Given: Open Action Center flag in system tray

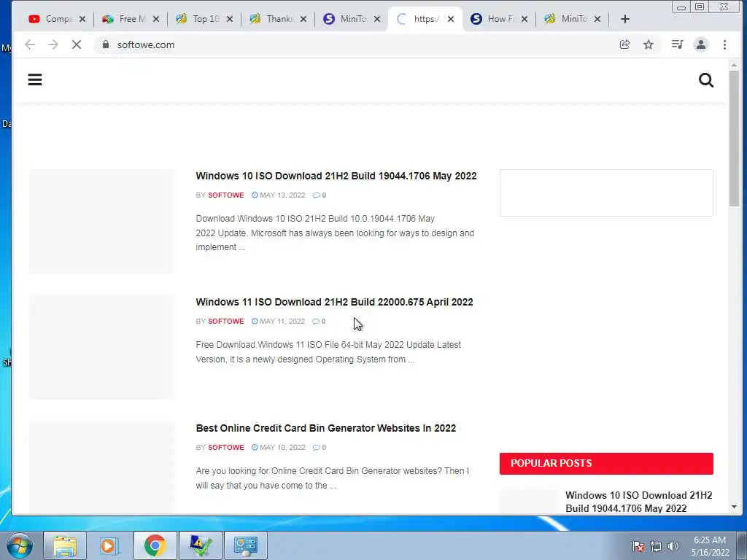Looking at the screenshot, I should [638, 546].
